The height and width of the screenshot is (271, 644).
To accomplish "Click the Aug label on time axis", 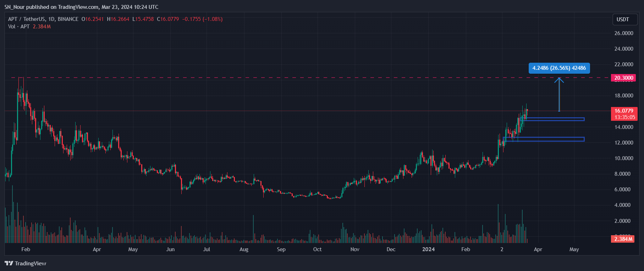I will [x=244, y=249].
